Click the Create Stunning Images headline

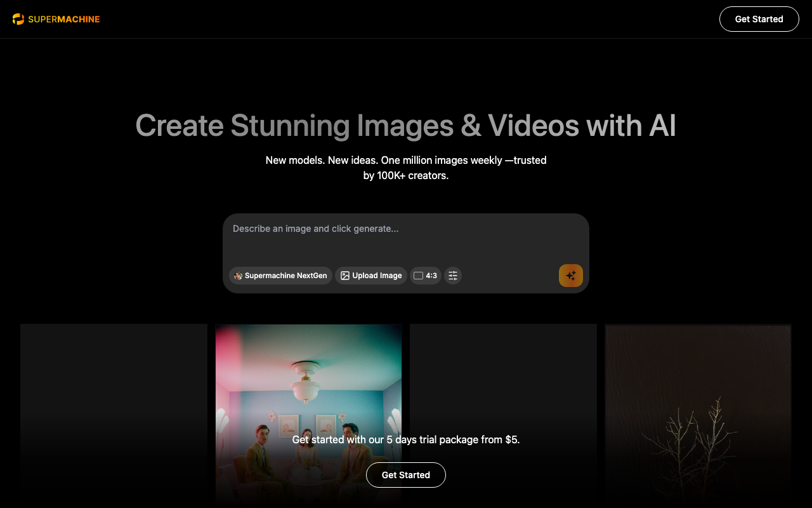pyautogui.click(x=406, y=125)
